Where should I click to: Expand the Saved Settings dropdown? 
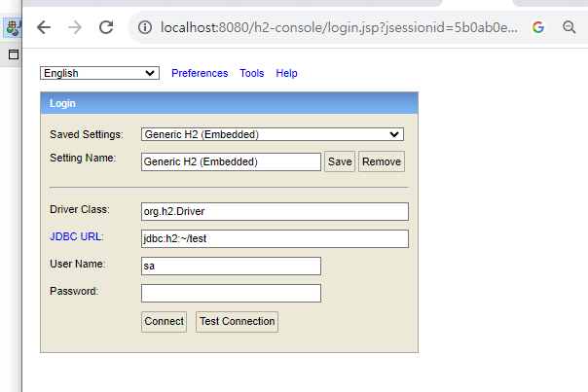coord(273,134)
